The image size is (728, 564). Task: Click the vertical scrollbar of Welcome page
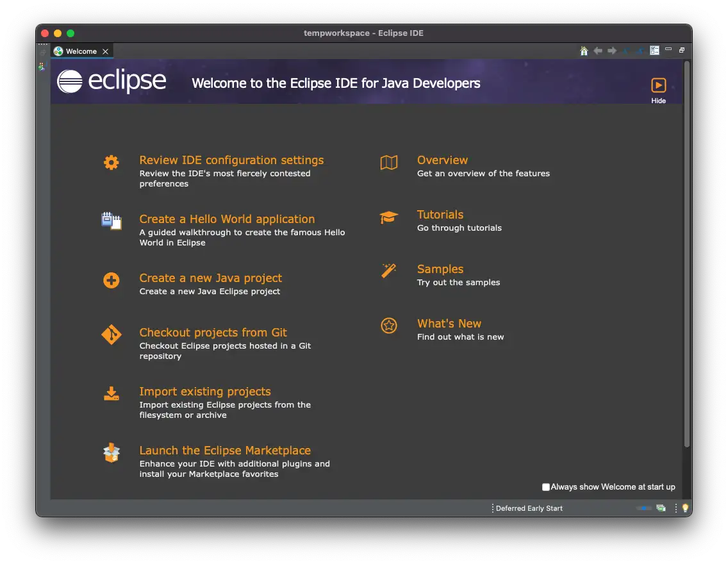[x=687, y=254]
